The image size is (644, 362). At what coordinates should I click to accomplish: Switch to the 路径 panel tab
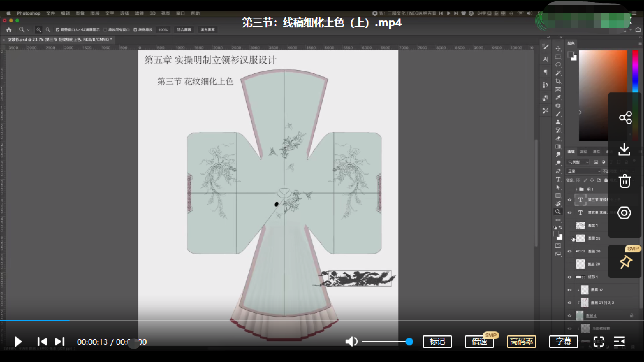583,151
